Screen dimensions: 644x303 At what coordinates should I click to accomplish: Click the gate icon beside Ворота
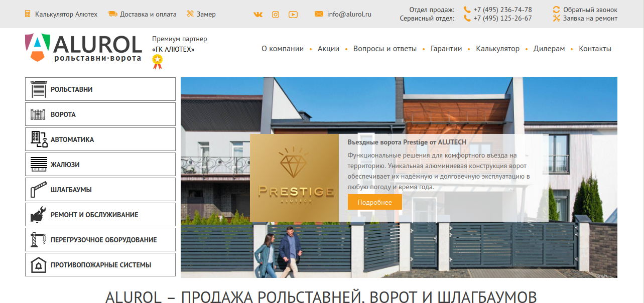pyautogui.click(x=39, y=114)
